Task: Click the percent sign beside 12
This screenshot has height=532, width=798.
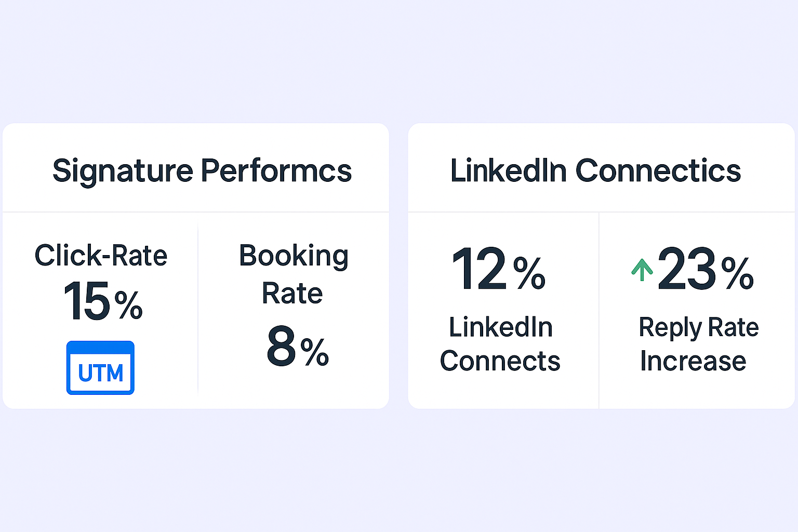Action: point(529,273)
